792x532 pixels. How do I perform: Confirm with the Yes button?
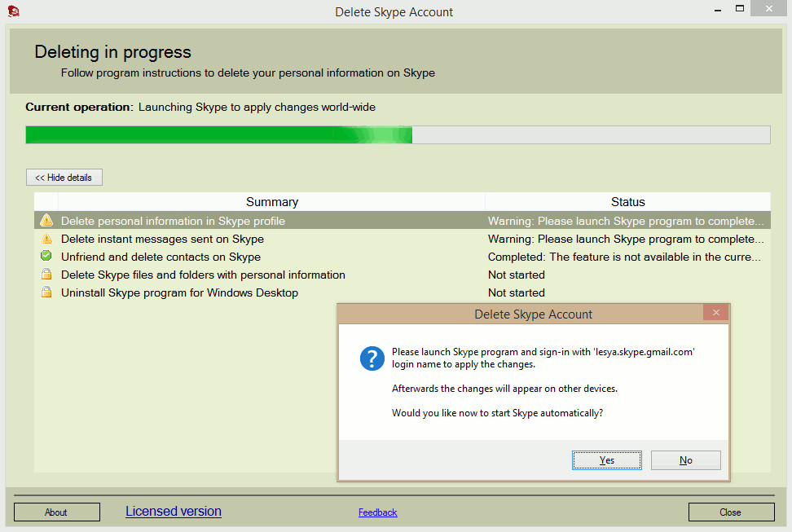(x=606, y=460)
